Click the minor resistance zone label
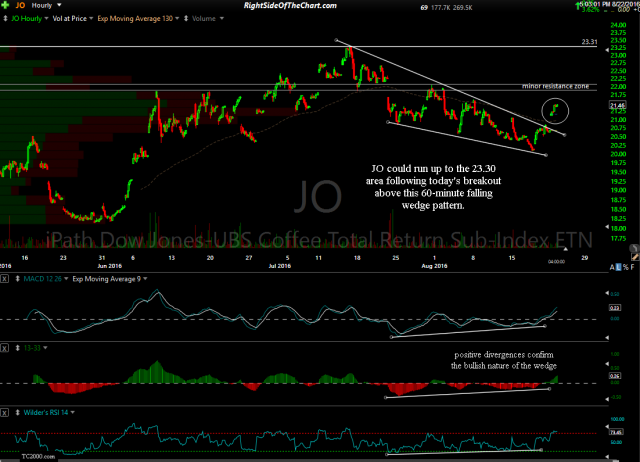 [x=555, y=86]
